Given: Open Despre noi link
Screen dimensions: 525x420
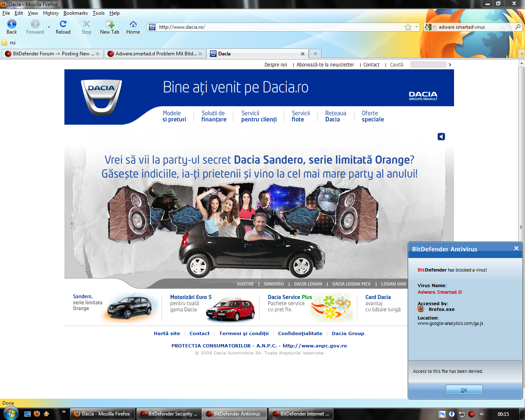Looking at the screenshot, I should (x=276, y=65).
